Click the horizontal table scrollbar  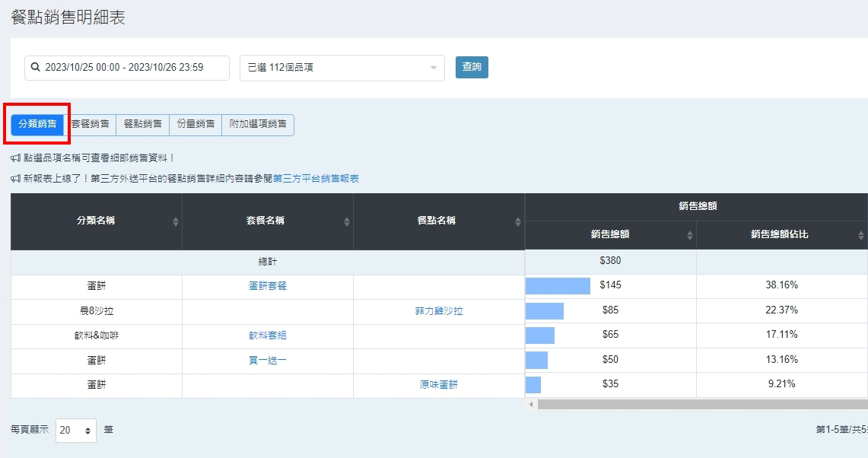coord(700,405)
